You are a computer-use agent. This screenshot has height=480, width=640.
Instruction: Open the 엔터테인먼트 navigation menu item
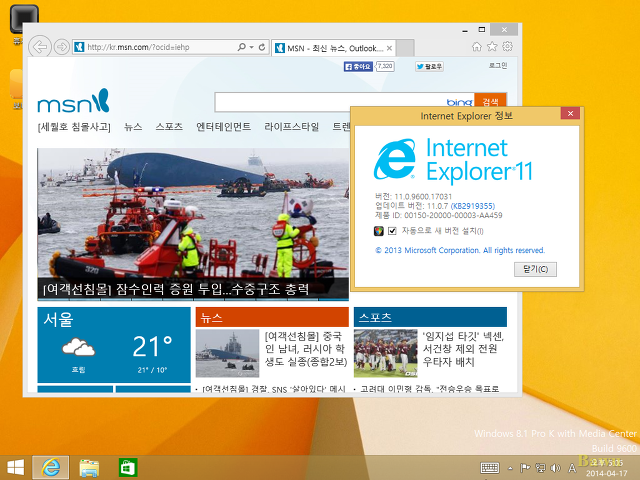coord(223,127)
